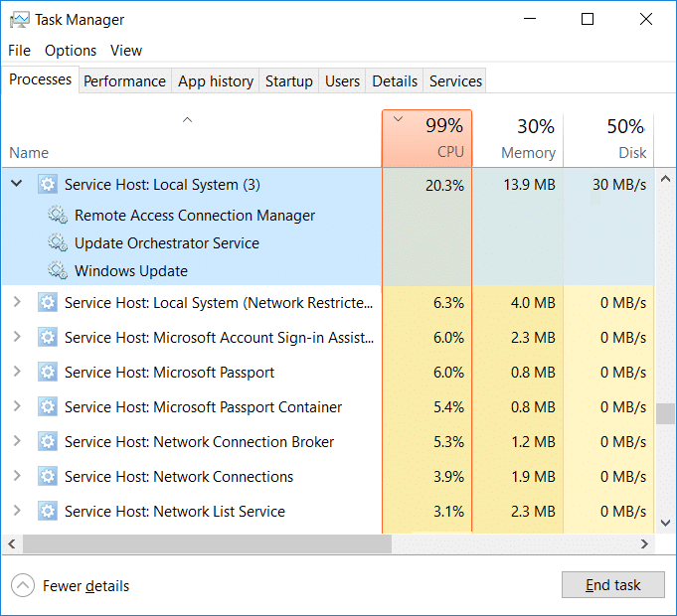Open the Options menu
Image resolution: width=677 pixels, height=616 pixels.
coord(71,51)
